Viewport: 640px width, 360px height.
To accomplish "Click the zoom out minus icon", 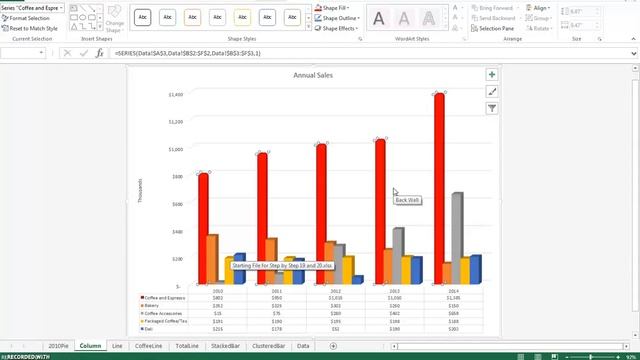I will pyautogui.click(x=567, y=357).
